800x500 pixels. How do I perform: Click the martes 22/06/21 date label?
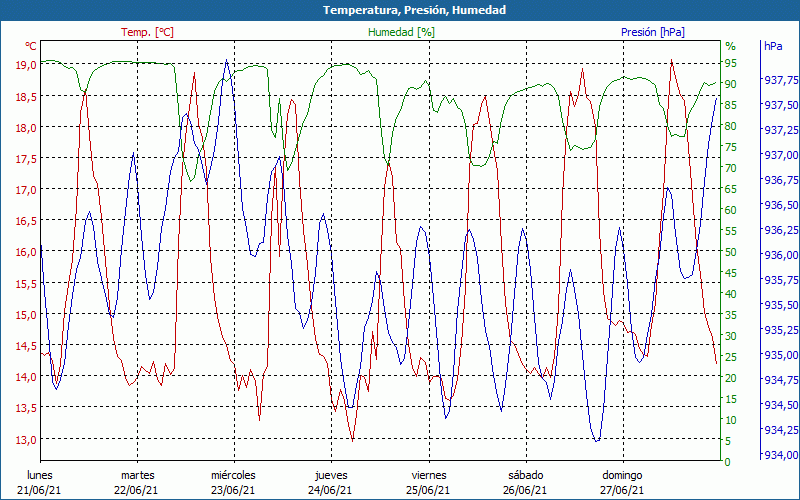(137, 483)
